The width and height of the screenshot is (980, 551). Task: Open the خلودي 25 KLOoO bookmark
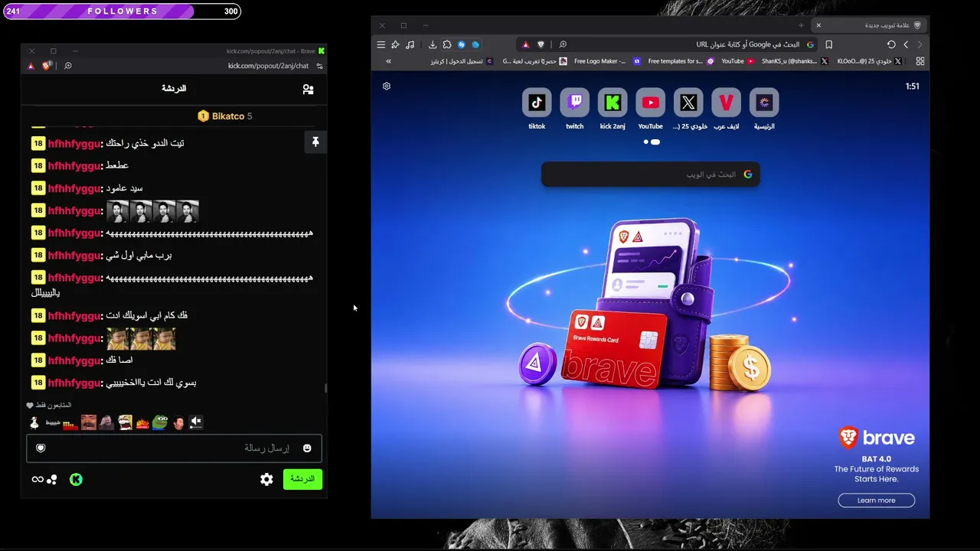(870, 61)
